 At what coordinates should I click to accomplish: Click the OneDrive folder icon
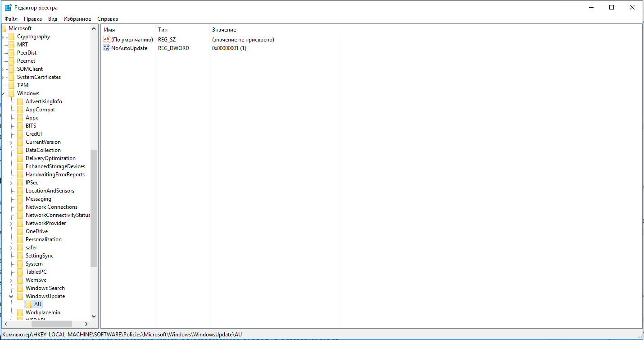point(20,231)
